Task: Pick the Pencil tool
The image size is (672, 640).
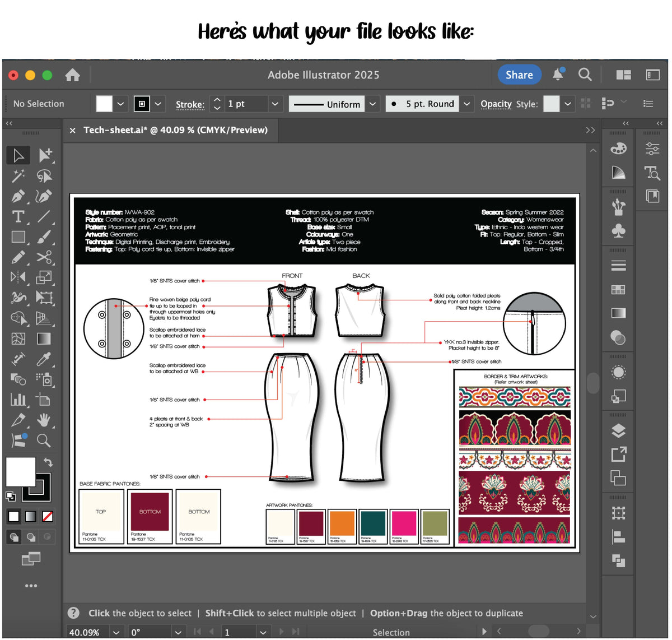Action: click(18, 257)
